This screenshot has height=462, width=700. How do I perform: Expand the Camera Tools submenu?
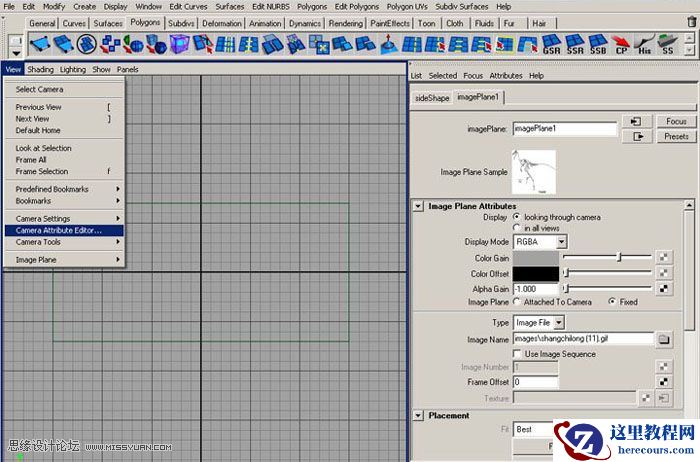(64, 241)
